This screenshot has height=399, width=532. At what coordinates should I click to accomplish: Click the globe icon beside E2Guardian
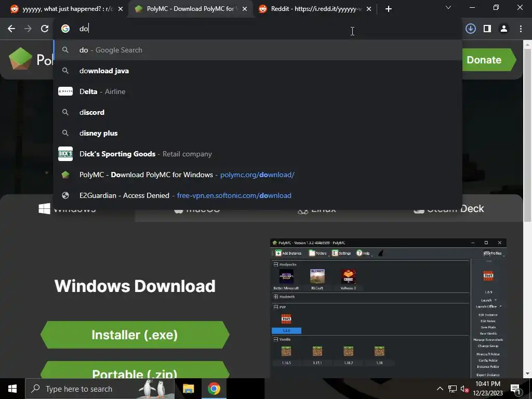click(65, 195)
